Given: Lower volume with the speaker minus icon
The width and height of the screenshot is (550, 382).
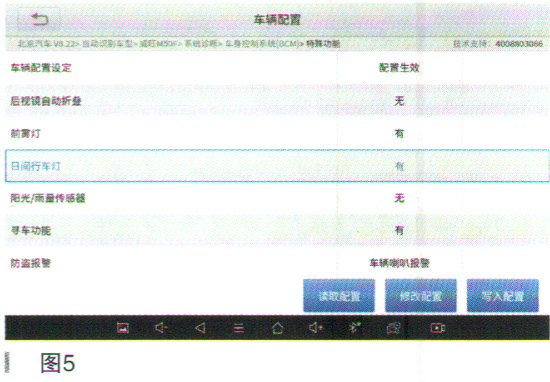Looking at the screenshot, I should (x=161, y=328).
